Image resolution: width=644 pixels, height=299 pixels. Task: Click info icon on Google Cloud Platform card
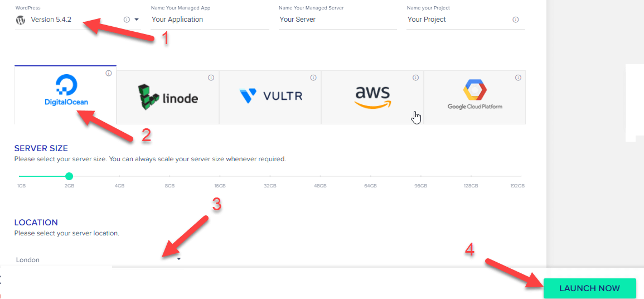518,77
